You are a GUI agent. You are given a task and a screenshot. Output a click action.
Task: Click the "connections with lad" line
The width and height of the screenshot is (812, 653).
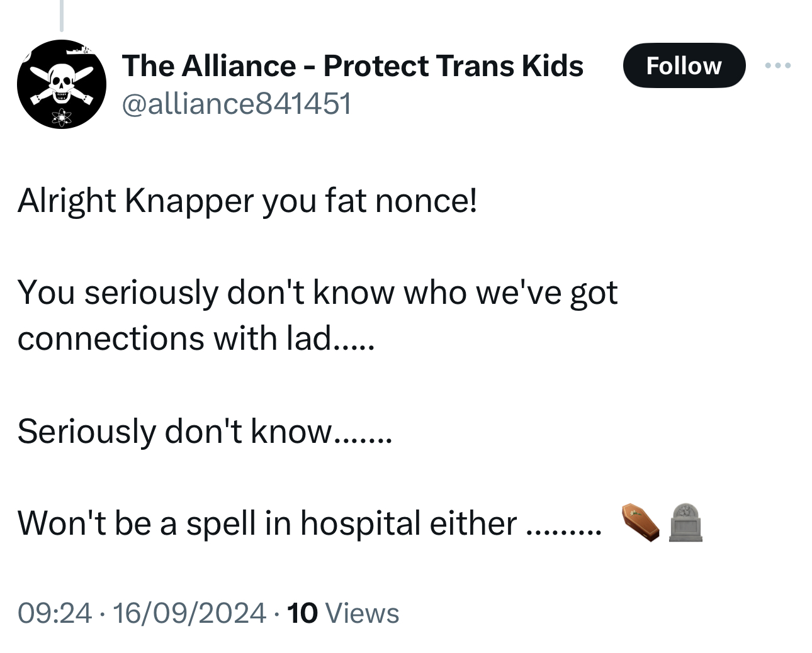[x=195, y=339]
